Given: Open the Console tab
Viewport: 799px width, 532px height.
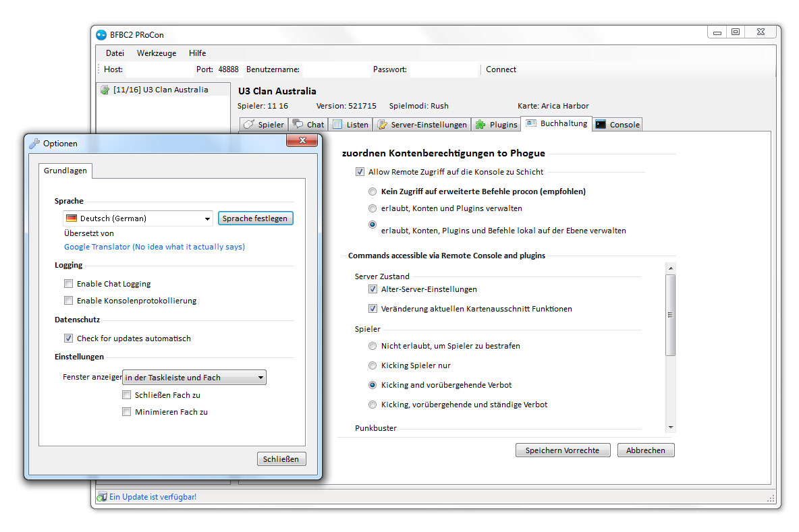Looking at the screenshot, I should 617,124.
